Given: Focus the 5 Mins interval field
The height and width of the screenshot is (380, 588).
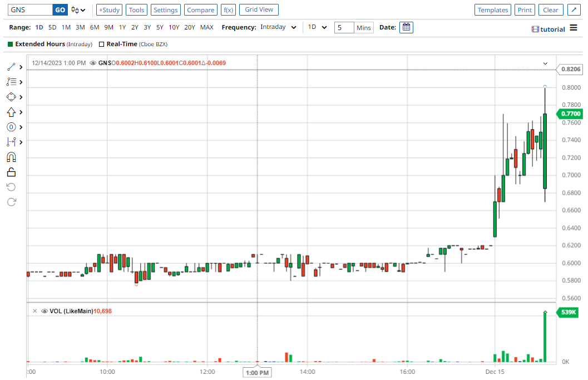Looking at the screenshot, I should (x=344, y=27).
